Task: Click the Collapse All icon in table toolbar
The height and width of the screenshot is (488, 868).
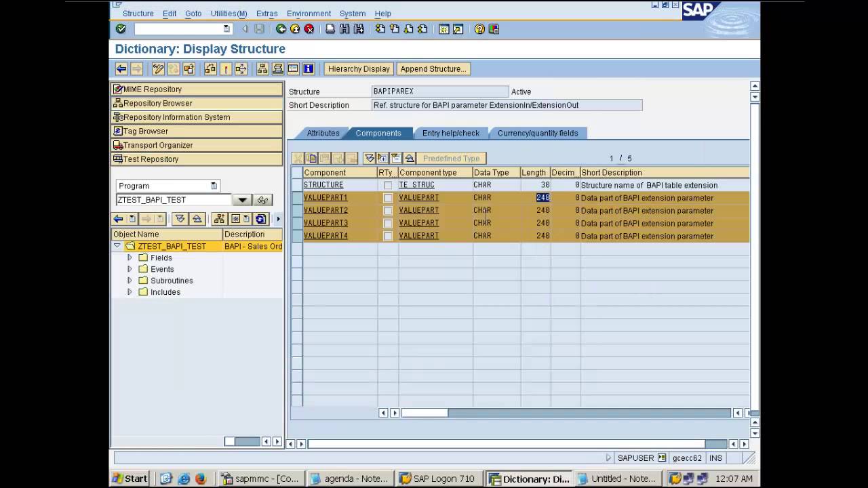Action: tap(410, 158)
